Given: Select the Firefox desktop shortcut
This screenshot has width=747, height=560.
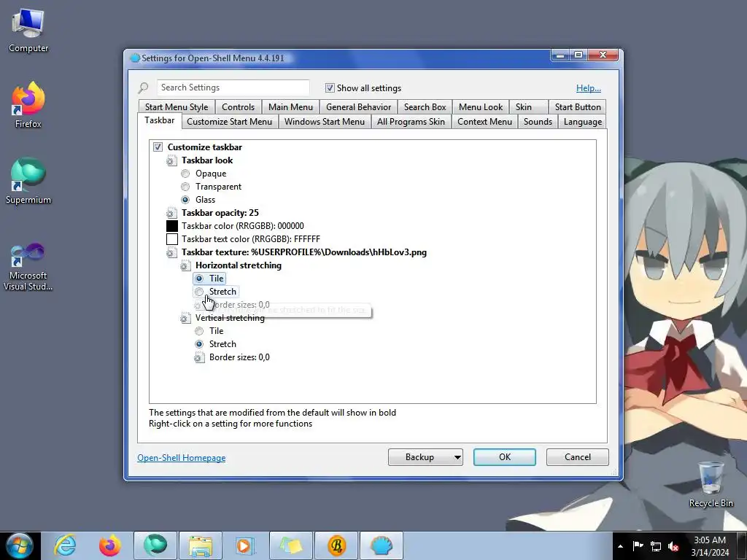Looking at the screenshot, I should [28, 105].
